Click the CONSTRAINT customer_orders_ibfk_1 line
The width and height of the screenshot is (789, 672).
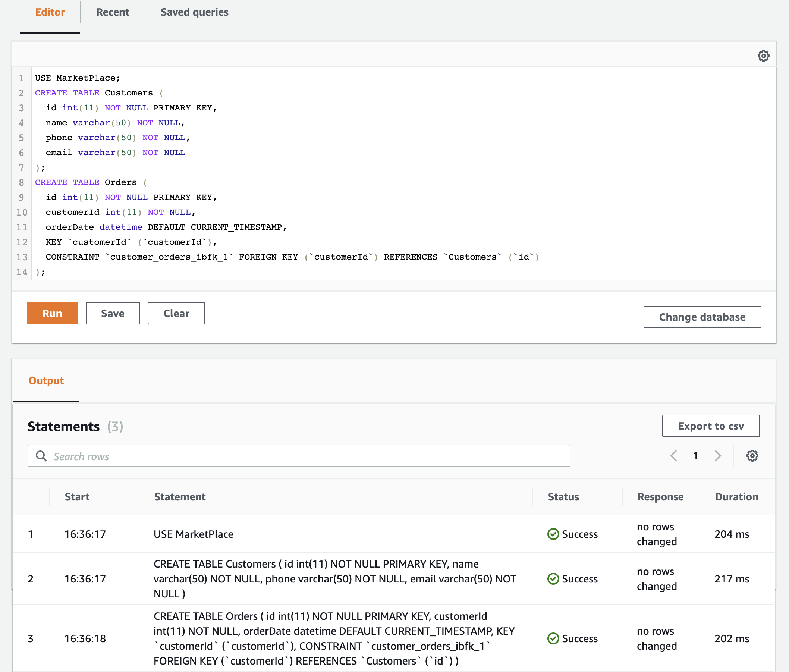coord(292,257)
